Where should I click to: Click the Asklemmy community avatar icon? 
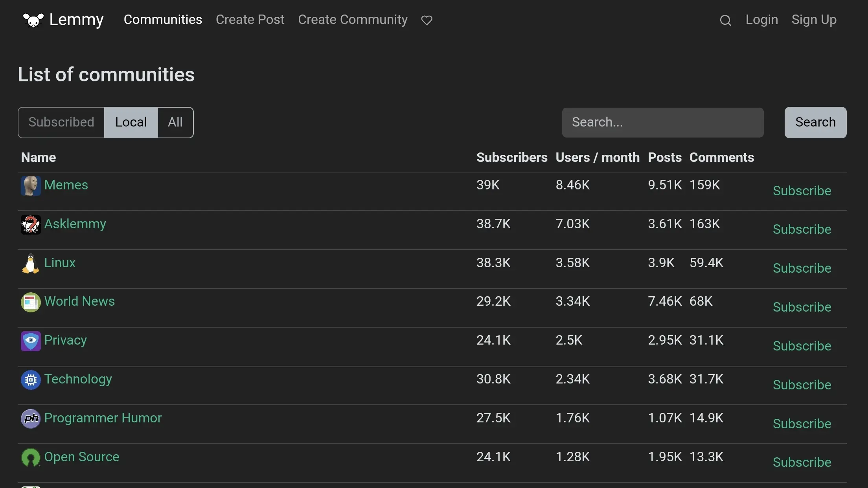(x=31, y=225)
